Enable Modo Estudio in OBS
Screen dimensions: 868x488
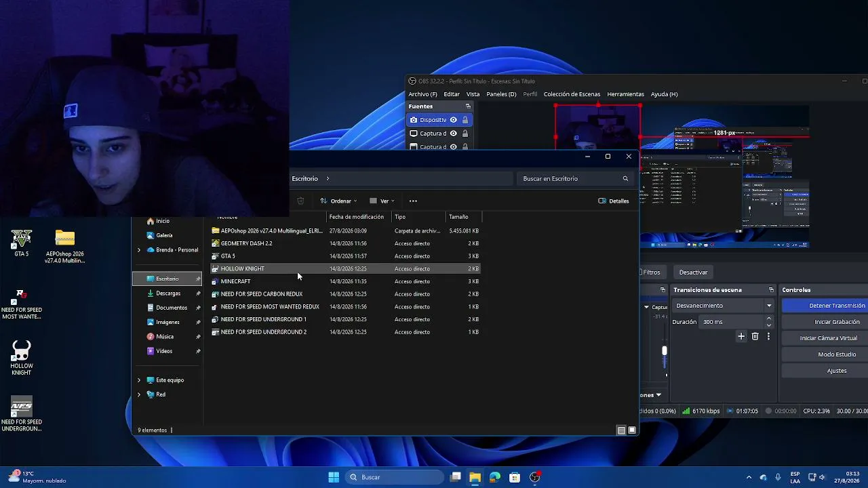tap(825, 354)
